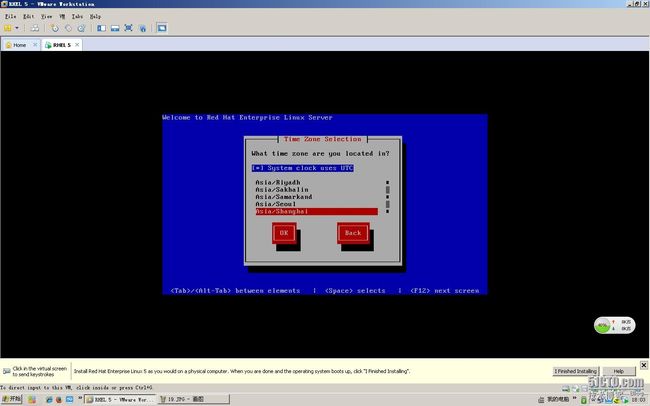650x406 pixels.
Task: Switch to the Home tab
Action: [19, 45]
